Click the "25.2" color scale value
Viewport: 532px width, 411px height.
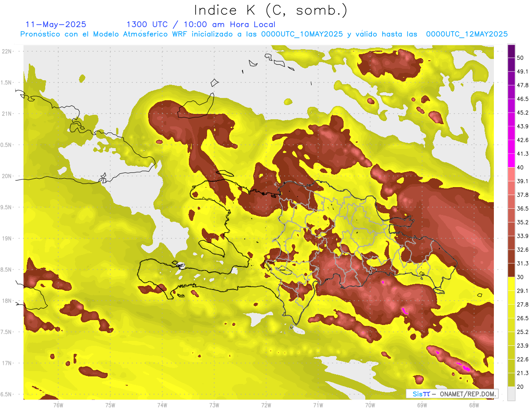(x=523, y=332)
